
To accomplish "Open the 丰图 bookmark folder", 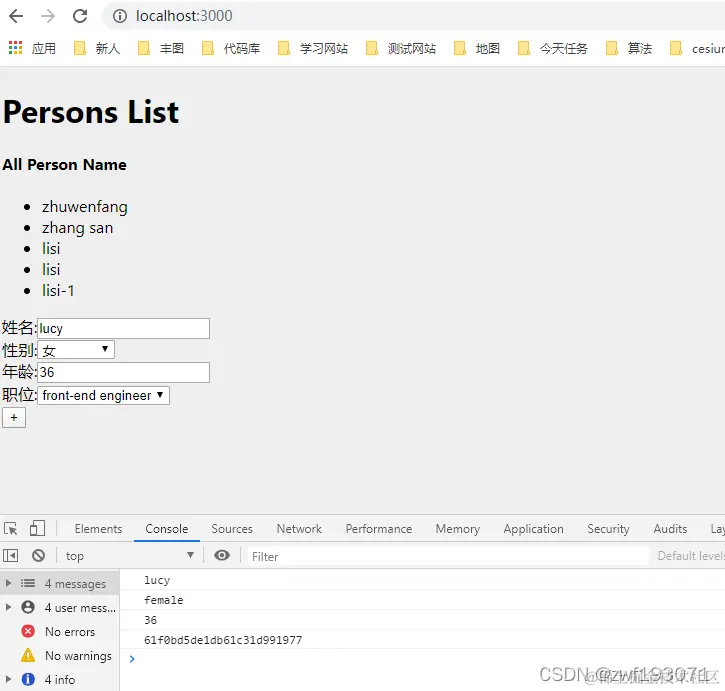I will (161, 48).
